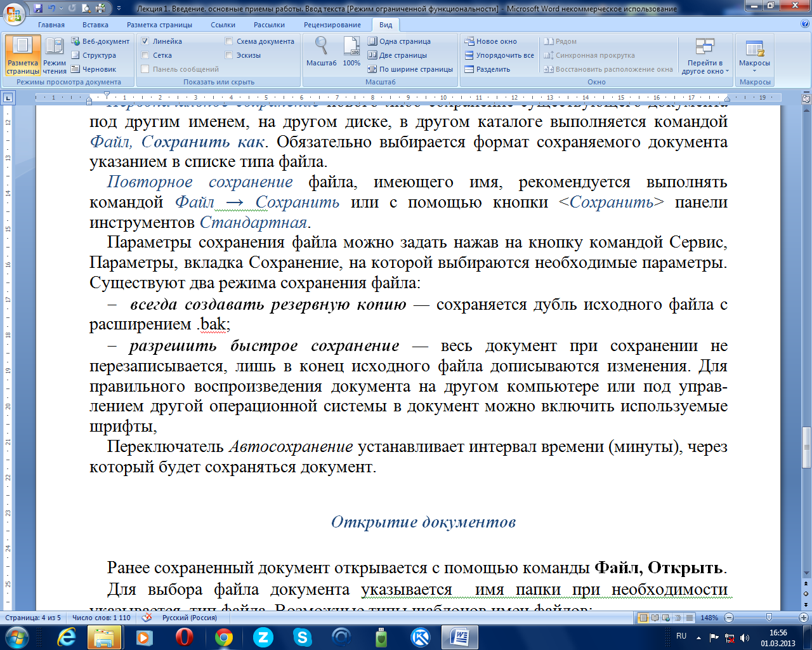Click Число слов: 1 110 in status bar
The width and height of the screenshot is (812, 650).
click(x=101, y=618)
